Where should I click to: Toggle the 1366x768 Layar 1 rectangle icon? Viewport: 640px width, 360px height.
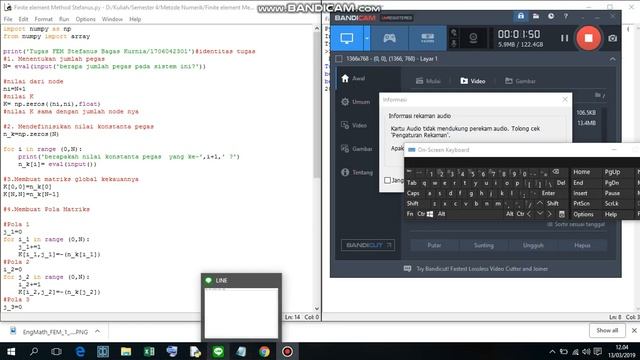tap(338, 59)
